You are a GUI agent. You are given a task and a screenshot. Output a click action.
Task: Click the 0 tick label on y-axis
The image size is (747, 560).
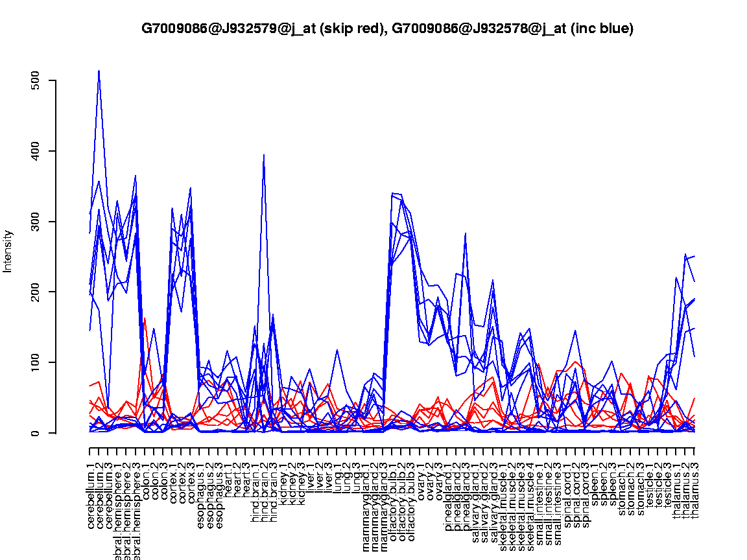35,432
